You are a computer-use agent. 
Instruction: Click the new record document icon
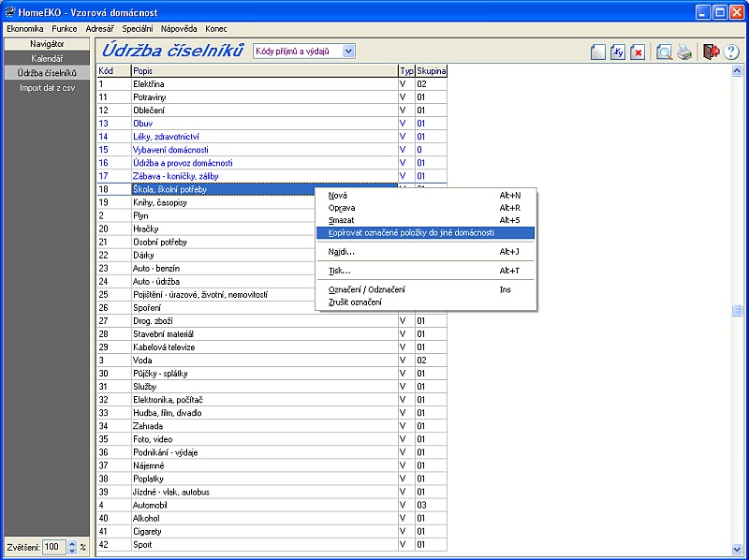click(598, 52)
